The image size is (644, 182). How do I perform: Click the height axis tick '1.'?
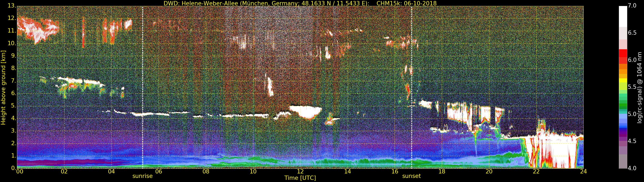13,156
